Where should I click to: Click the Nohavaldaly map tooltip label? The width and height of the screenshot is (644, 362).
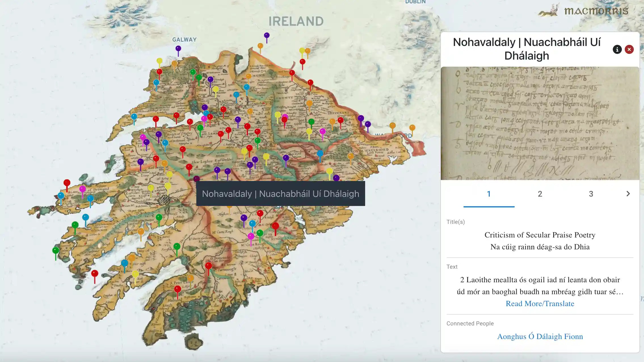point(280,194)
